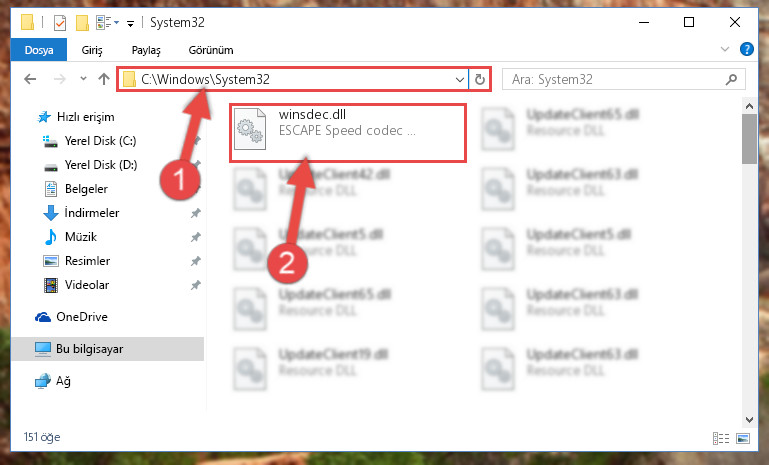Click the vertical scrollbar down arrow

[749, 419]
